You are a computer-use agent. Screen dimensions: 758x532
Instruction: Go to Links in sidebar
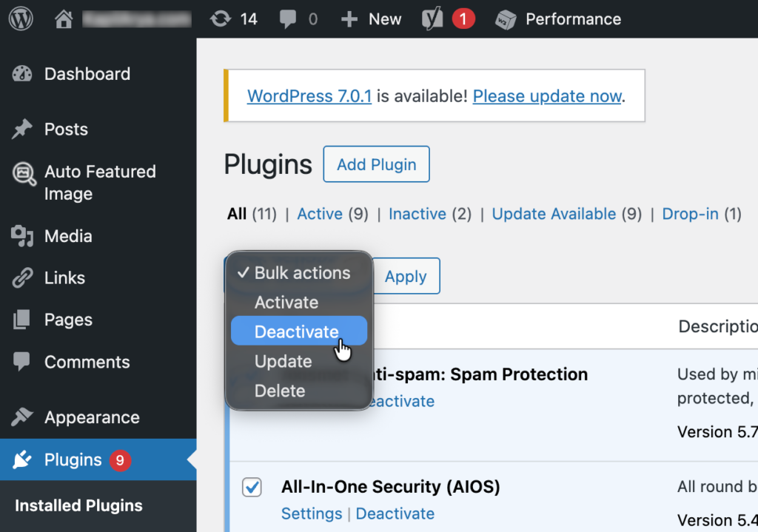65,277
